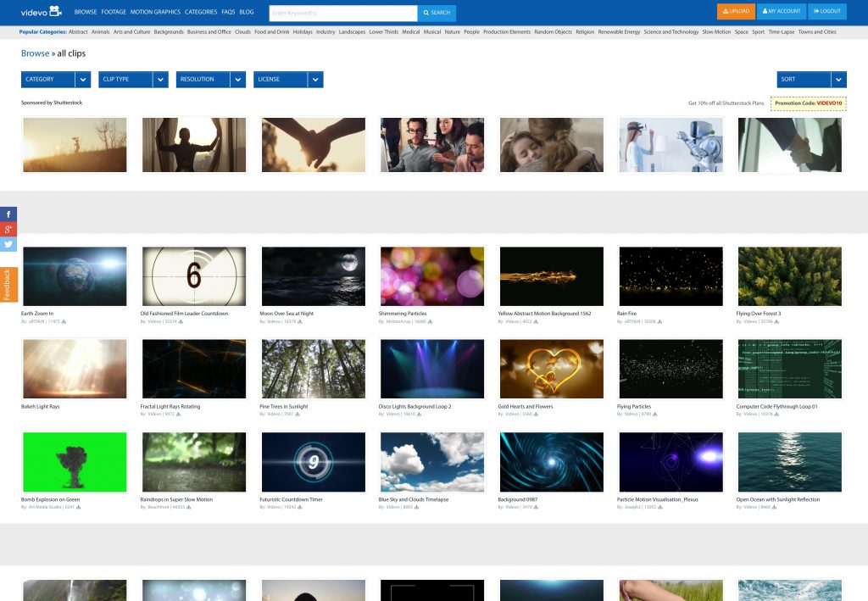This screenshot has height=601, width=868.
Task: Open Time-Lapse category link
Action: pos(781,32)
